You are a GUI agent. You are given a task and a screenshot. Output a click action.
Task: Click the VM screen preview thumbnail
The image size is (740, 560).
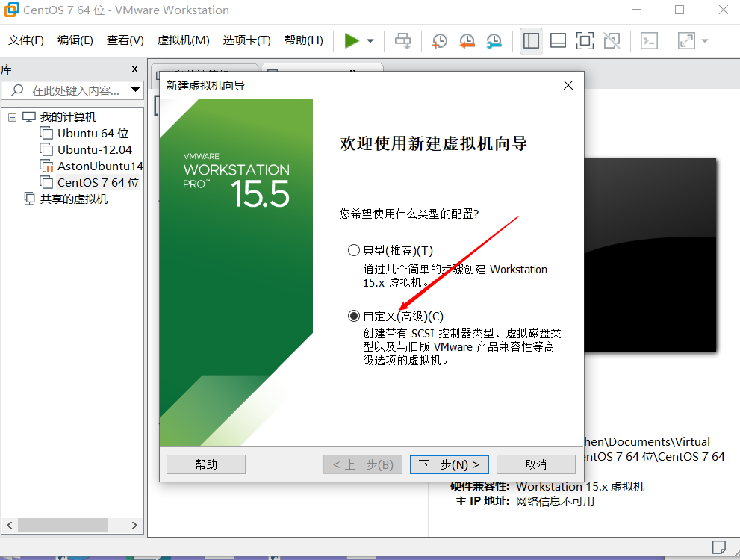[x=650, y=255]
